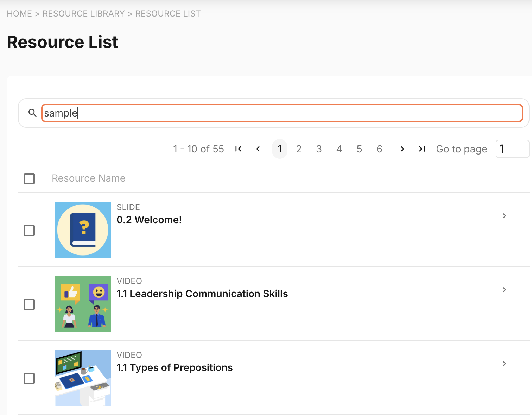Toggle the select-all checkbox beside Resource Name
Screen dimensions: 532x415
pos(29,179)
